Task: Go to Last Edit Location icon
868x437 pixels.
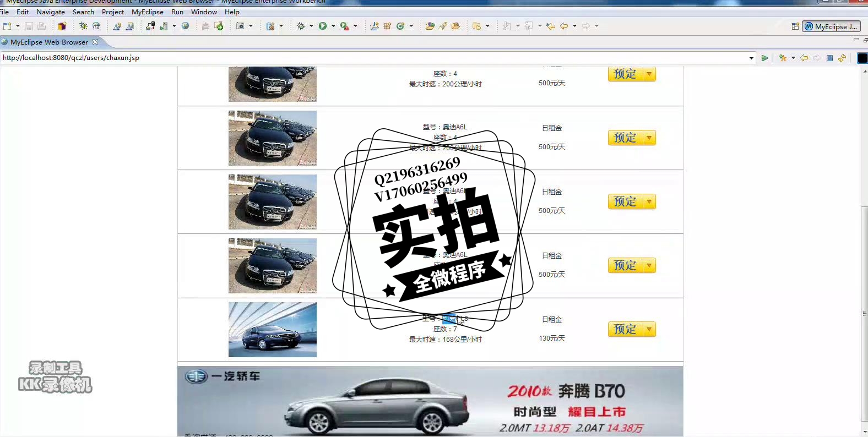Action: click(551, 26)
